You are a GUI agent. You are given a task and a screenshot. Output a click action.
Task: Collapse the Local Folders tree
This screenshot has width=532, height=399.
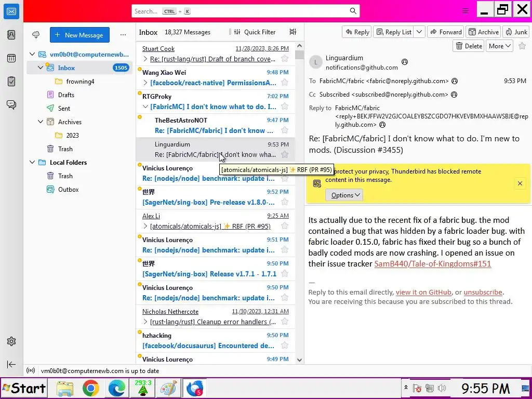tap(32, 162)
